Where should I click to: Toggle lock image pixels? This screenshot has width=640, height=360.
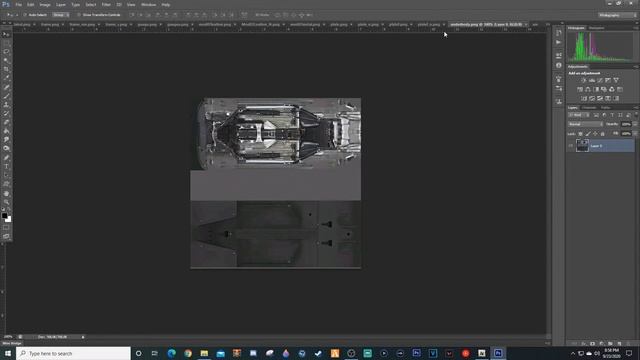tap(588, 134)
